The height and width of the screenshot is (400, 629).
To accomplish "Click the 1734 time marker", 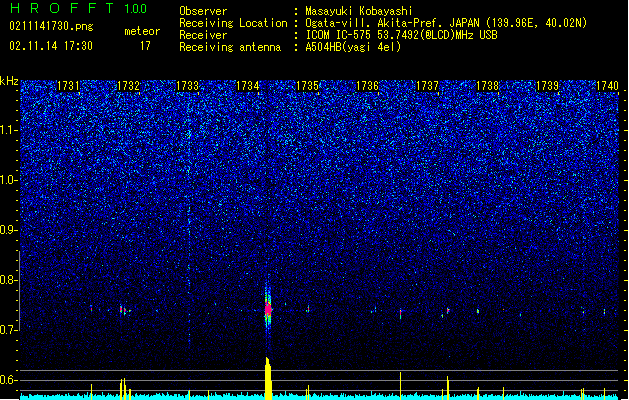I will point(248,86).
